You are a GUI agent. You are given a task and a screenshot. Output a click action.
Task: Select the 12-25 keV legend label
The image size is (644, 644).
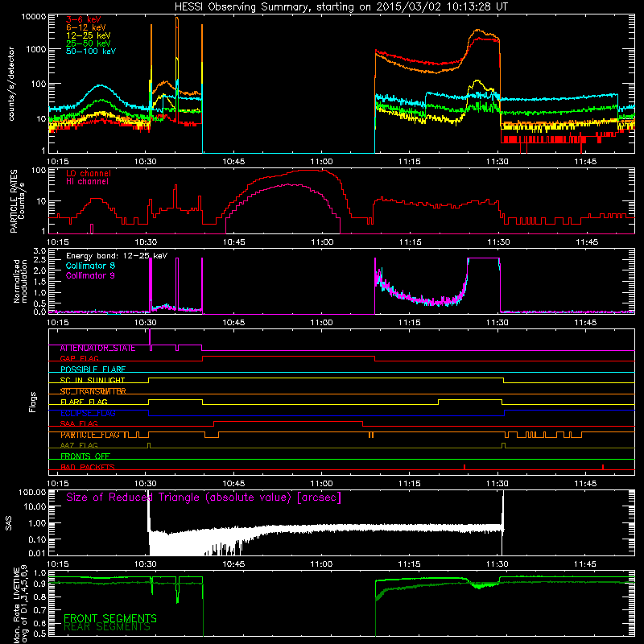click(89, 35)
